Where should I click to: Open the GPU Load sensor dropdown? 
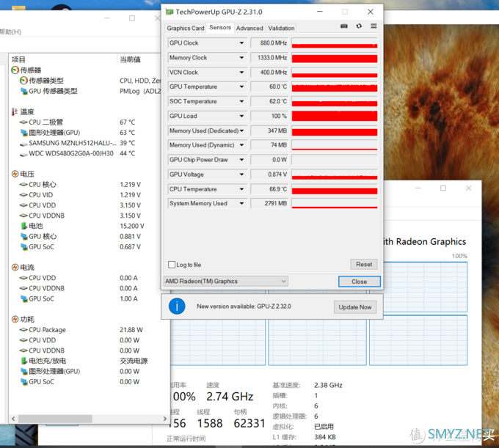(241, 116)
